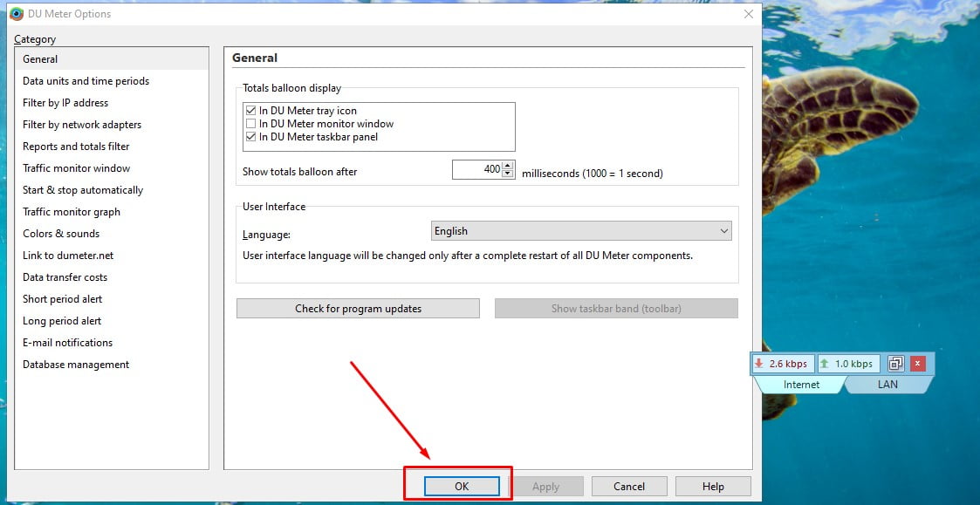Open "Colors & sounds" settings
This screenshot has height=505, width=980.
tap(112, 234)
